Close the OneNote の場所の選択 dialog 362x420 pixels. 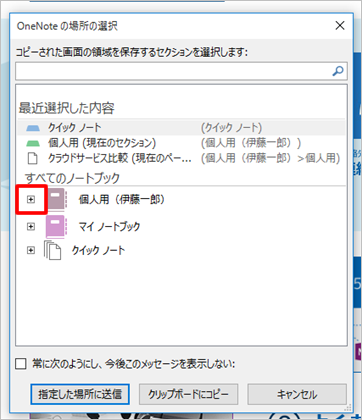coord(340,25)
